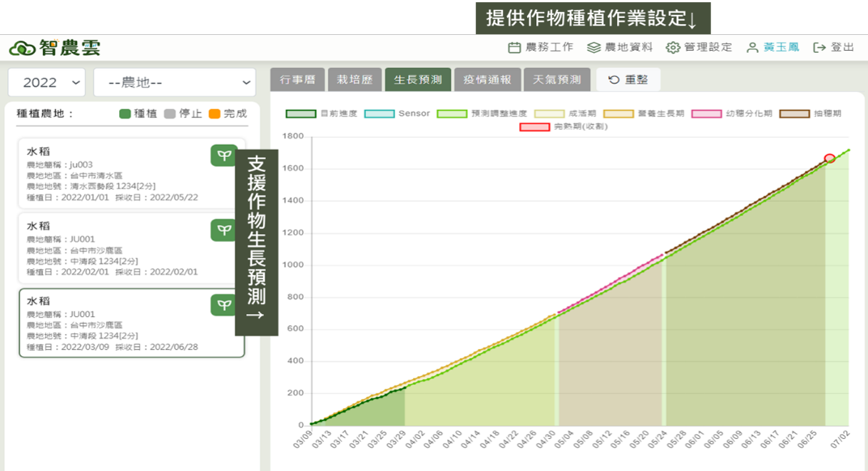Open the 2022 year dropdown
This screenshot has height=471, width=868.
[46, 83]
